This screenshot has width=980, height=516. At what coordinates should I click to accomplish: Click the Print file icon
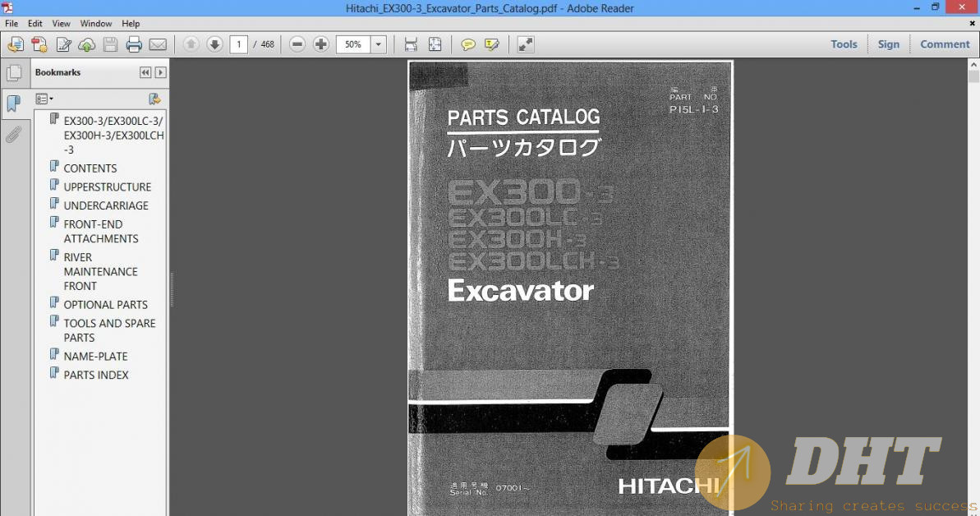click(134, 44)
